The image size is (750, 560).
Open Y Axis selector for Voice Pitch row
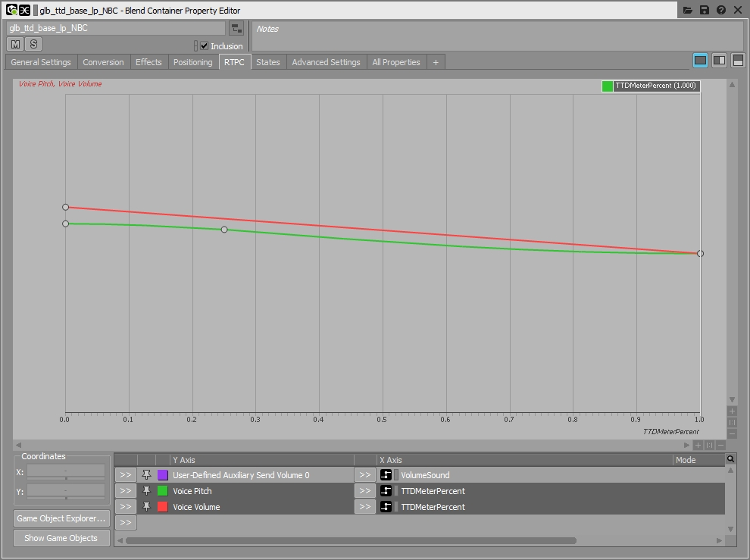pyautogui.click(x=126, y=490)
